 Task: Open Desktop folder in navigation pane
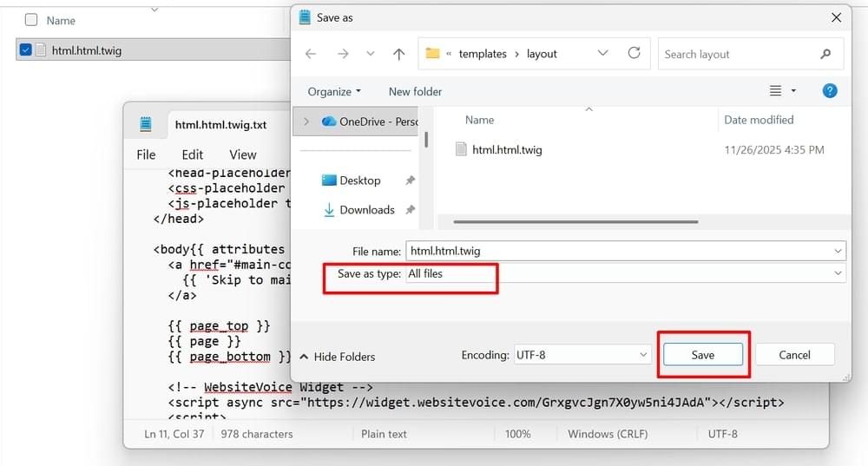tap(359, 180)
